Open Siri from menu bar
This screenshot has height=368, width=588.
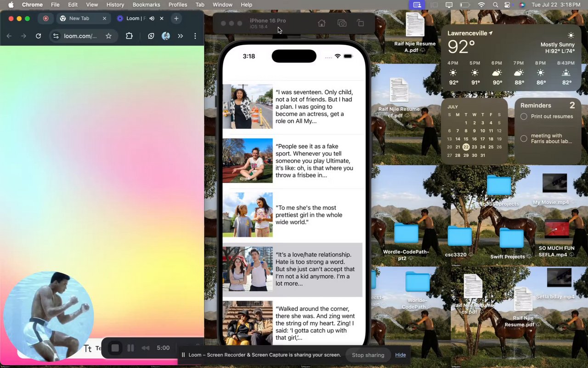[x=522, y=5]
